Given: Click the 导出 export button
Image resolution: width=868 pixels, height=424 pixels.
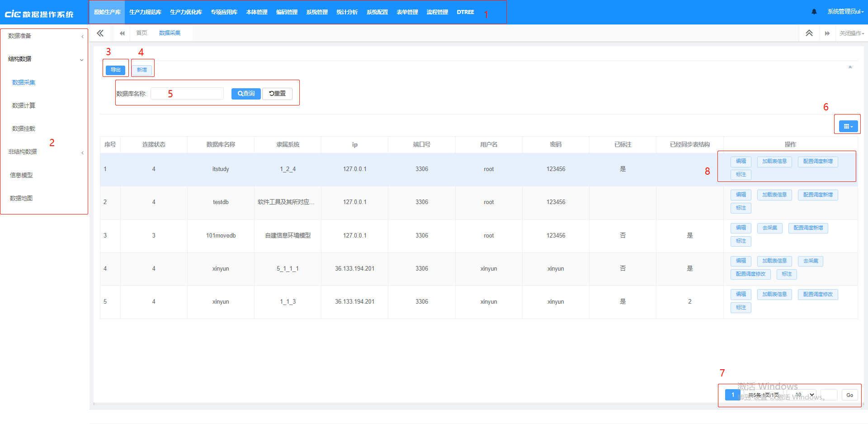Looking at the screenshot, I should click(x=115, y=70).
